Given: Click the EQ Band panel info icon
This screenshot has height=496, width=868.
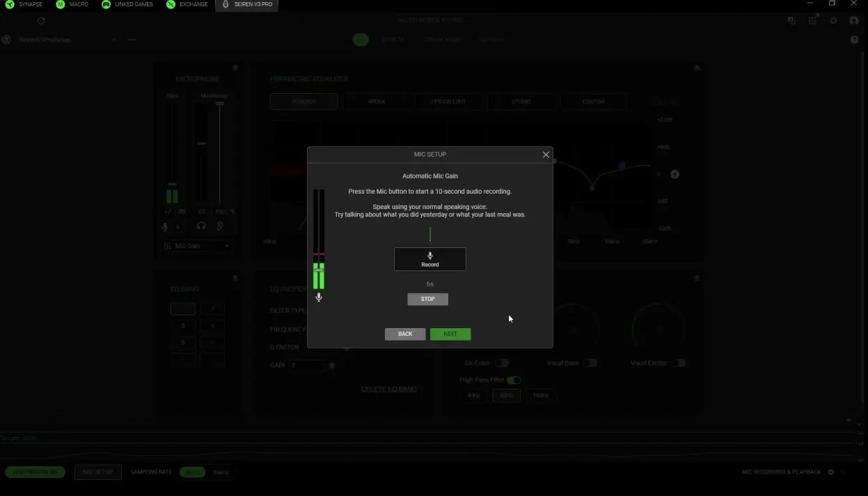Looking at the screenshot, I should 235,278.
